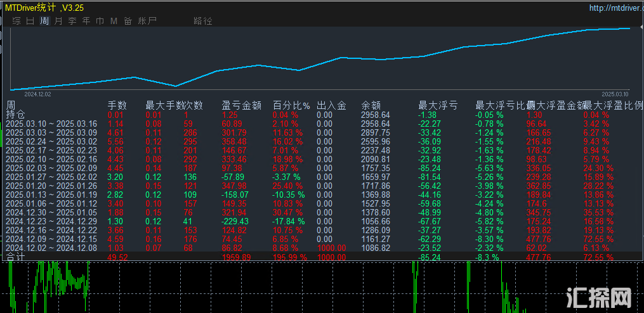
Task: Click the 最大浮亏 column header
Action: (438, 105)
